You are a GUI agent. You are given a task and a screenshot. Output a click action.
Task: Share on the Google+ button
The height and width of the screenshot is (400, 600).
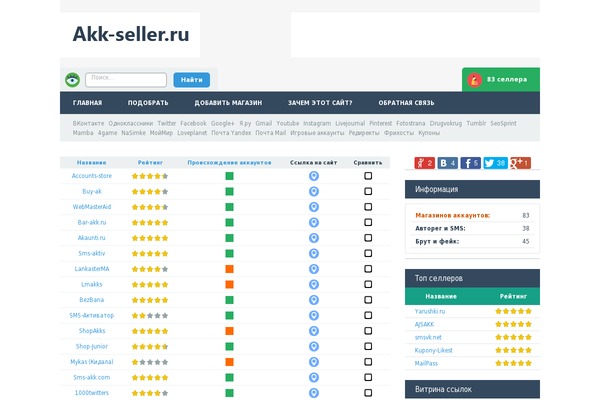pyautogui.click(x=520, y=163)
